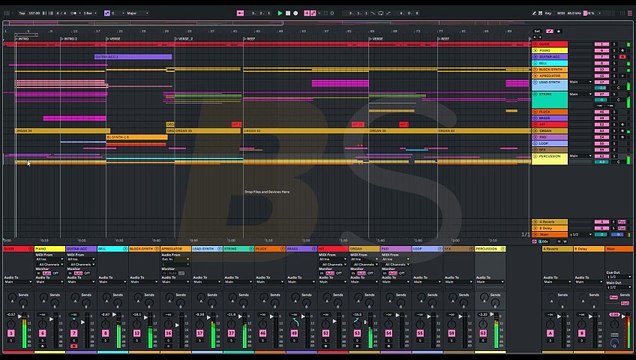Toggle the Key map mode button

tap(548, 13)
